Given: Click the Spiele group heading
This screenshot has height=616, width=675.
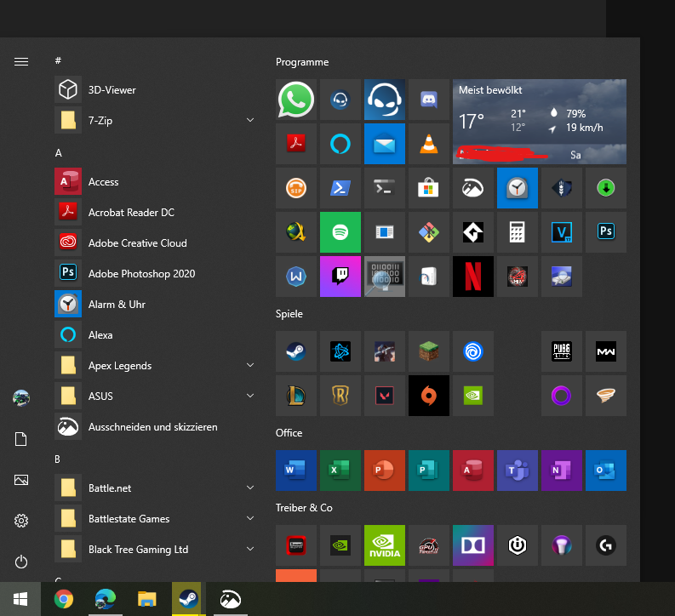Looking at the screenshot, I should pos(289,314).
